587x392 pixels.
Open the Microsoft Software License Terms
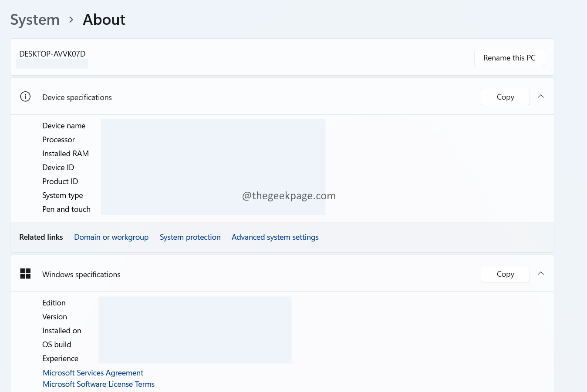[x=98, y=384]
